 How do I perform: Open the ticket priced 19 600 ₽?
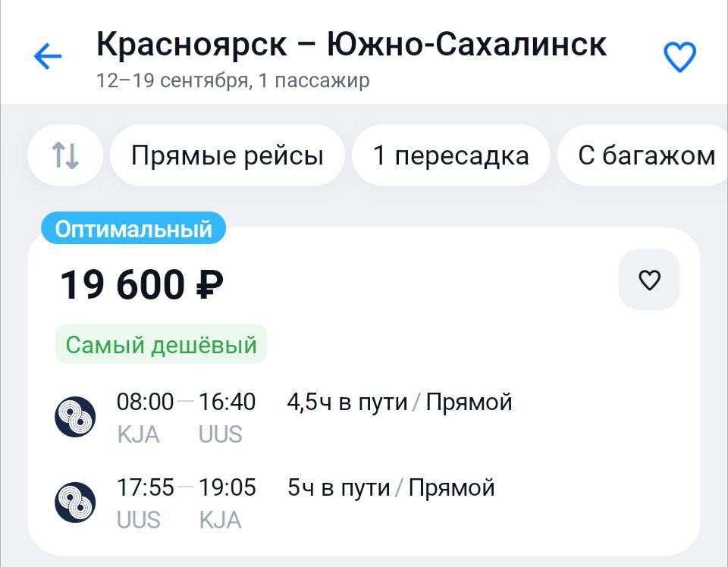click(x=142, y=285)
